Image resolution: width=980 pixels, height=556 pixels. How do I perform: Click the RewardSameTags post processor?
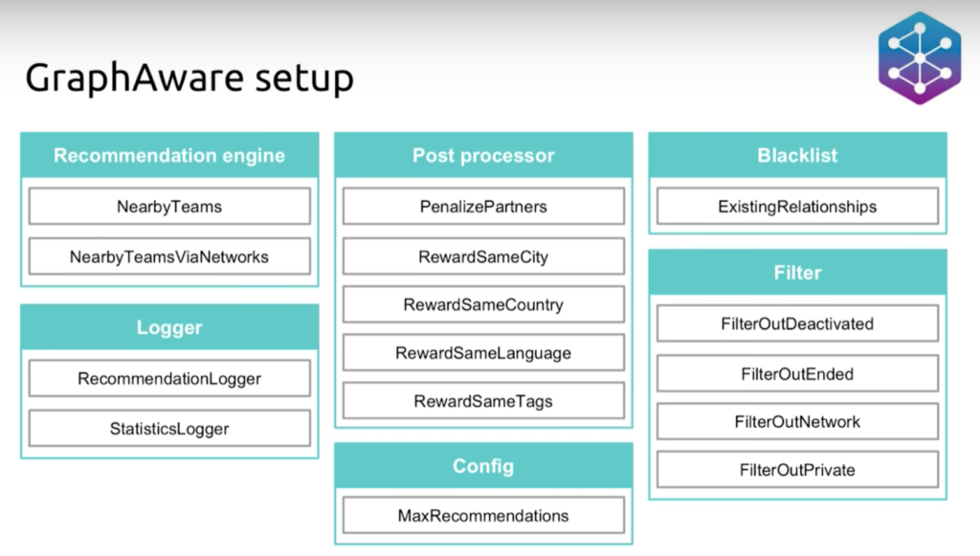(483, 400)
